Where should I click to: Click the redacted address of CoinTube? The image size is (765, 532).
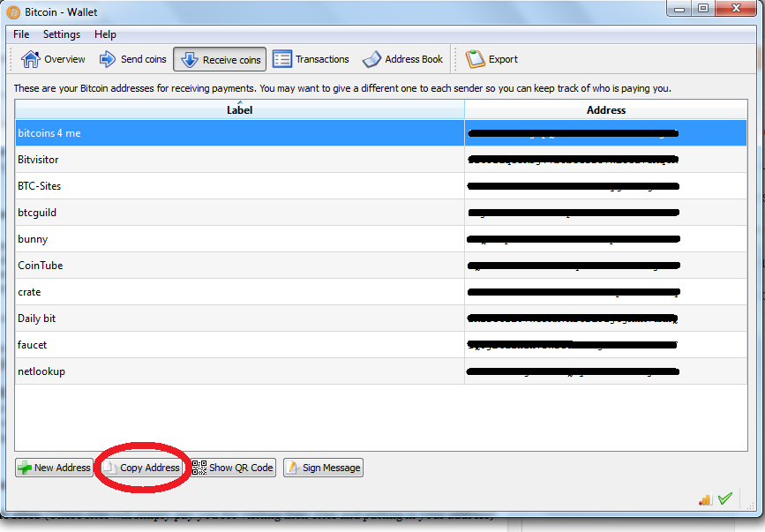pos(574,266)
